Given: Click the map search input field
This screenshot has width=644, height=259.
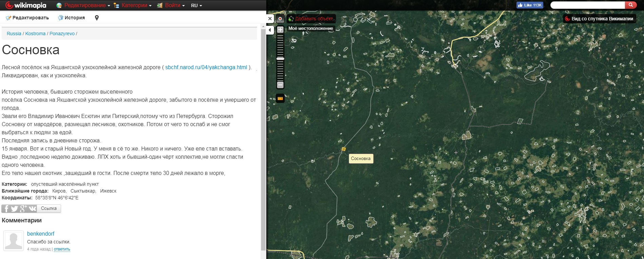Looking at the screenshot, I should [x=587, y=5].
